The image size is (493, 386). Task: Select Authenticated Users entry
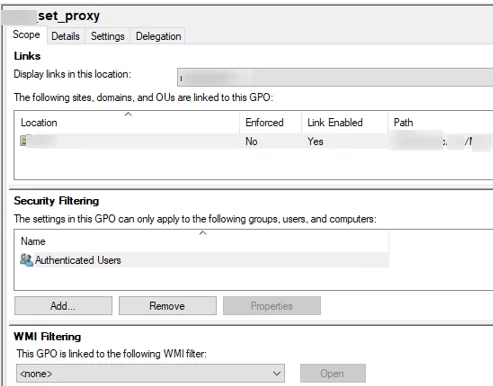78,260
